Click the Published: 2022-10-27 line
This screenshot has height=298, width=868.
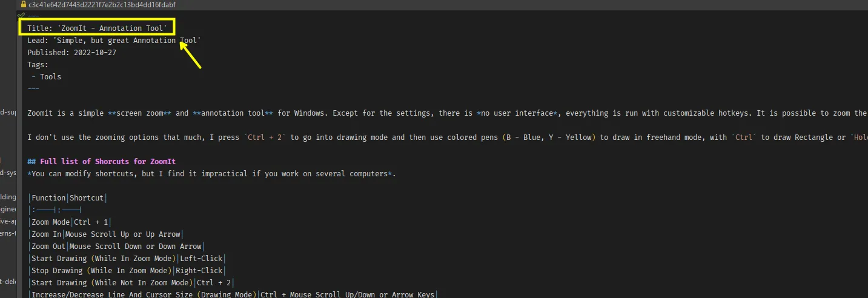click(71, 53)
